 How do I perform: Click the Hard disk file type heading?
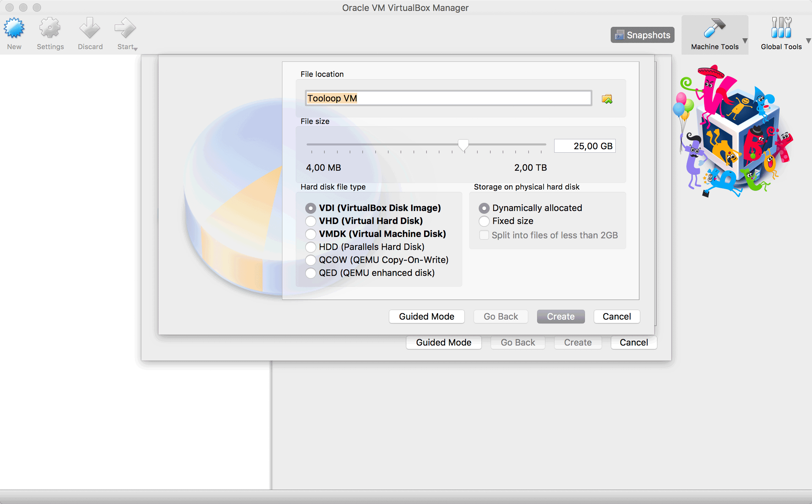333,187
